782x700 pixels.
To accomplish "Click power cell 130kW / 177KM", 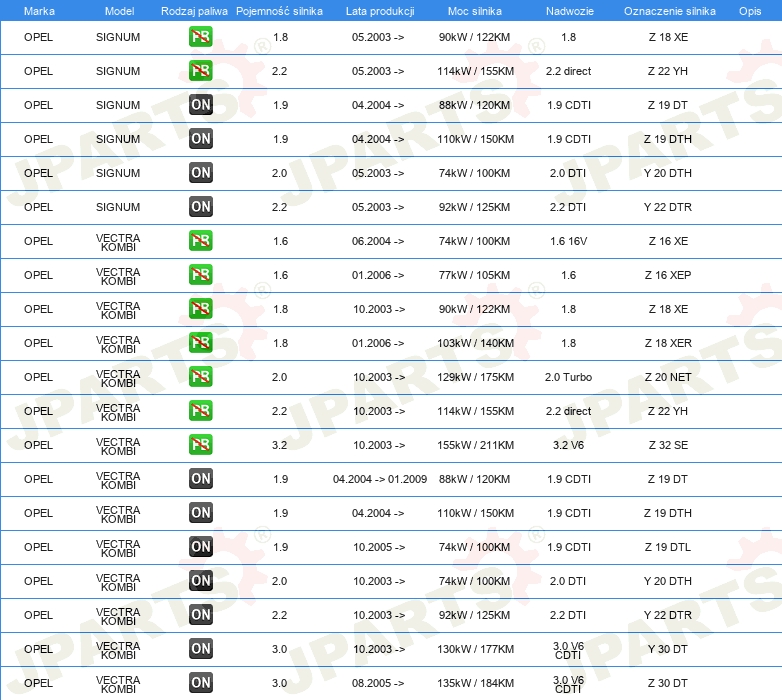I will [475, 649].
